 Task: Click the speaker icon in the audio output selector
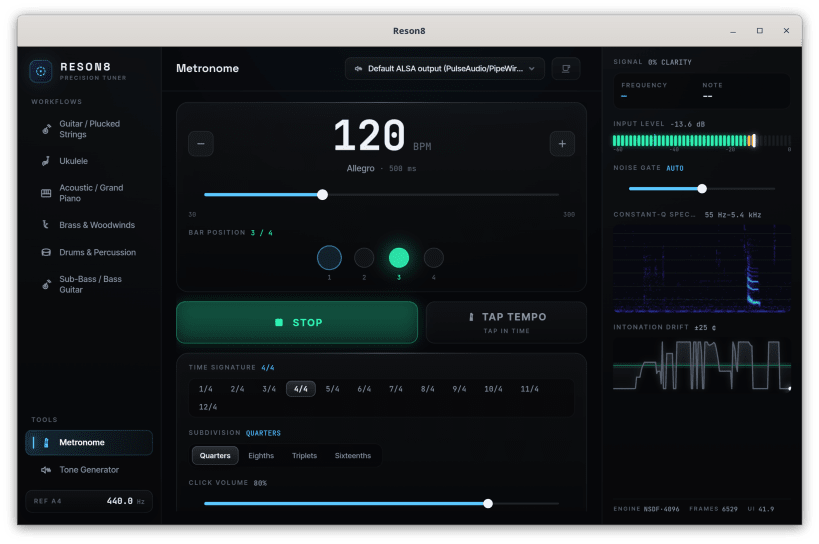358,69
